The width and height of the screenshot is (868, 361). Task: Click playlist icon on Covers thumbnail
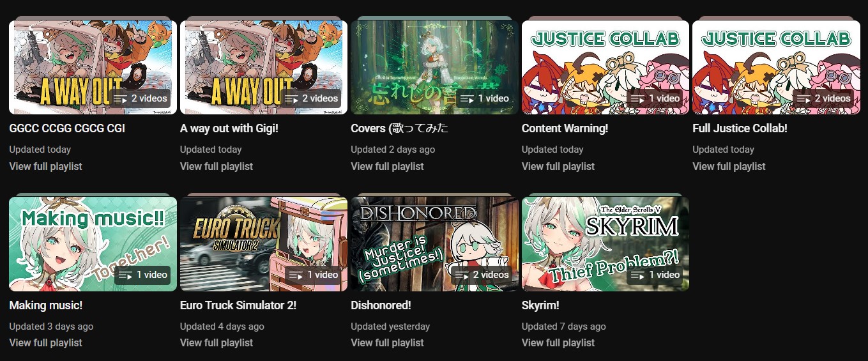coord(467,98)
